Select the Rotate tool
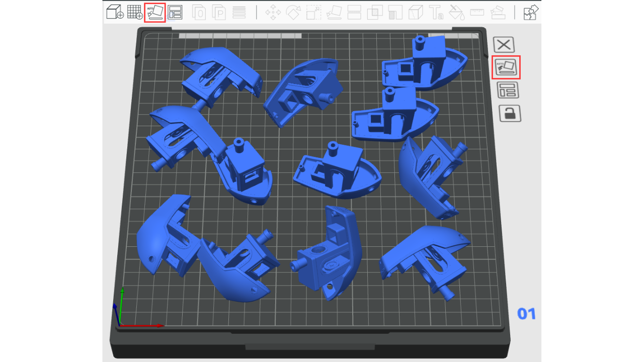 click(293, 12)
